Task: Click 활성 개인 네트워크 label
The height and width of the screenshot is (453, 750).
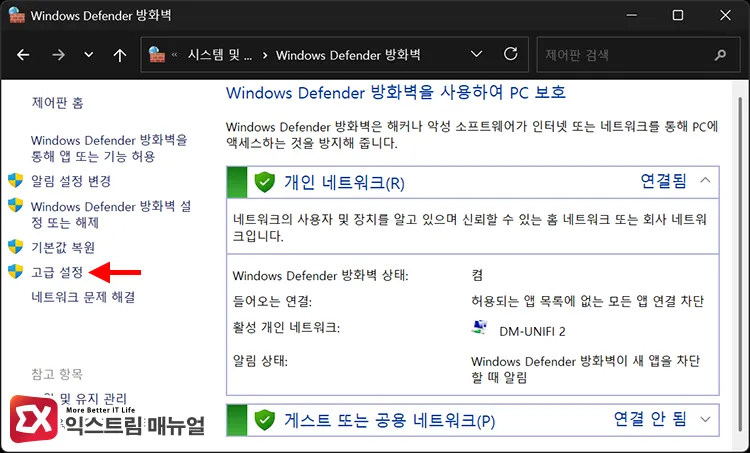Action: click(x=286, y=328)
